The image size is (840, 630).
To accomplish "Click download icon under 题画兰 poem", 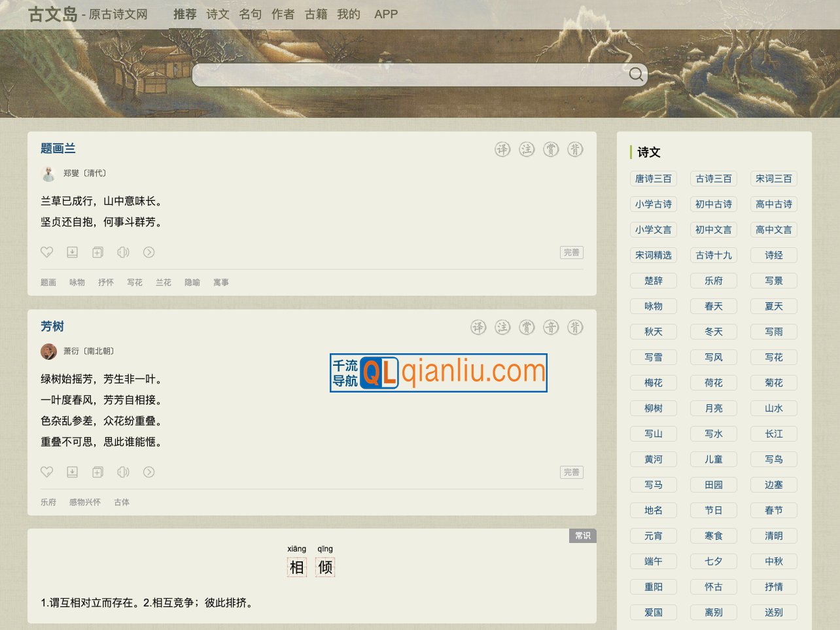I will 72,253.
